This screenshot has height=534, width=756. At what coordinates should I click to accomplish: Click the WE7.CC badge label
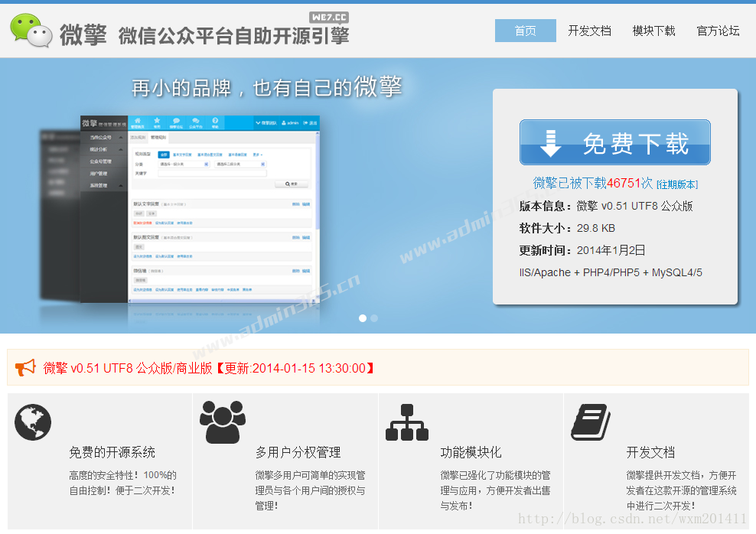[329, 18]
